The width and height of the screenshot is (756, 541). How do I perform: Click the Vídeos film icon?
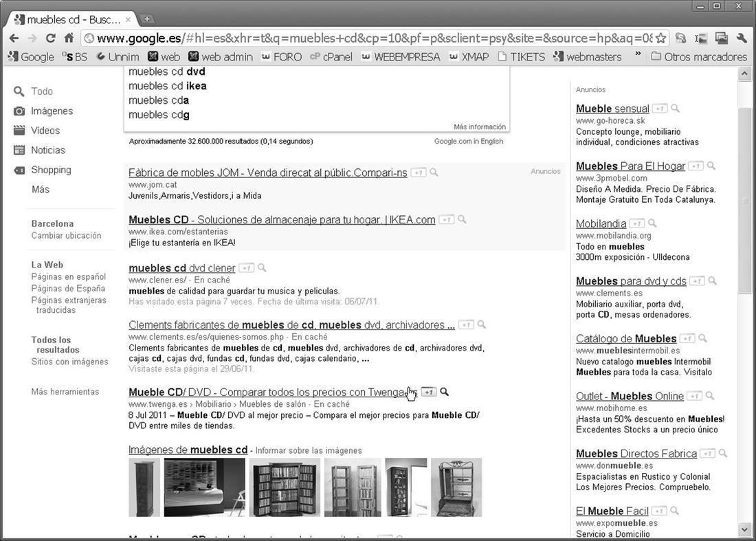[19, 130]
